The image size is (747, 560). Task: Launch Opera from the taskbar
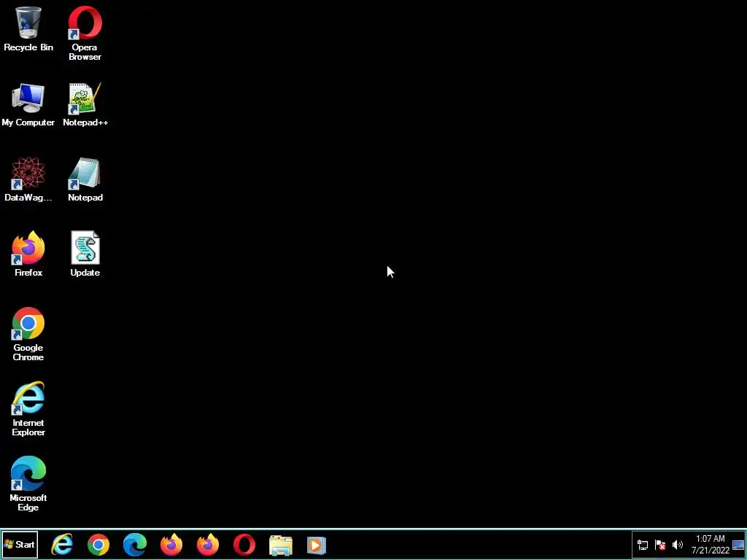(244, 545)
